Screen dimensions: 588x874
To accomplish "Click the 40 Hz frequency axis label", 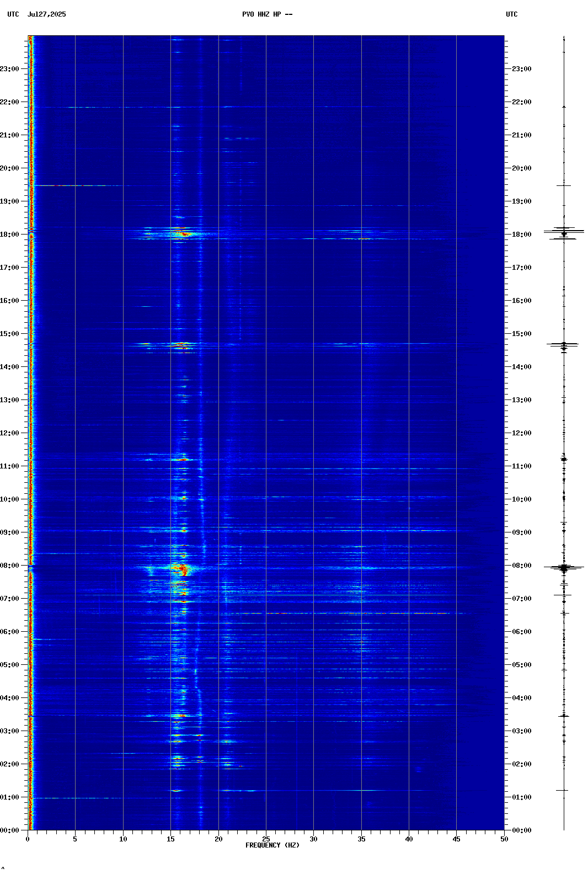I will [x=409, y=839].
